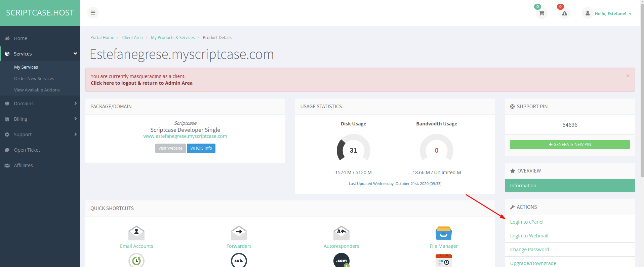
Task: Click Change Password link
Action: click(x=529, y=250)
